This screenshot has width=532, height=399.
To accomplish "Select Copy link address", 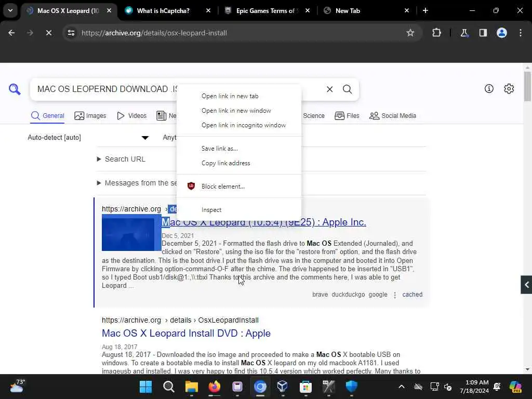I will pyautogui.click(x=239, y=163).
